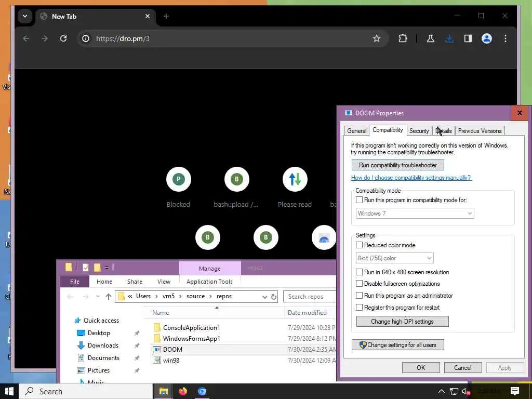Open the Chrome extensions puzzle icon
Viewport: 532px width, 399px height.
403,38
